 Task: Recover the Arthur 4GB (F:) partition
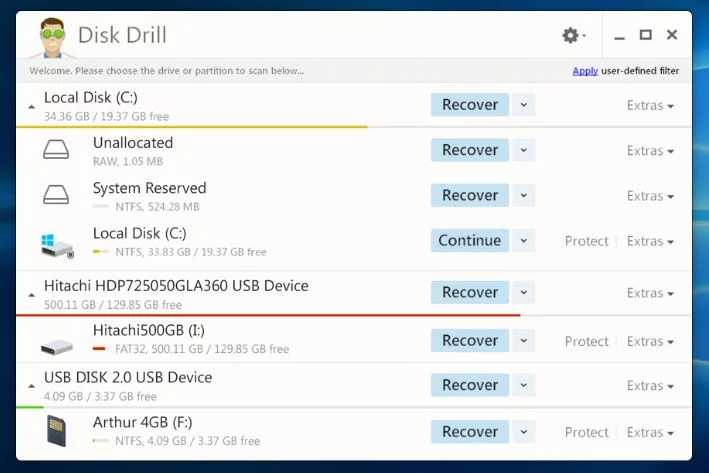point(470,432)
